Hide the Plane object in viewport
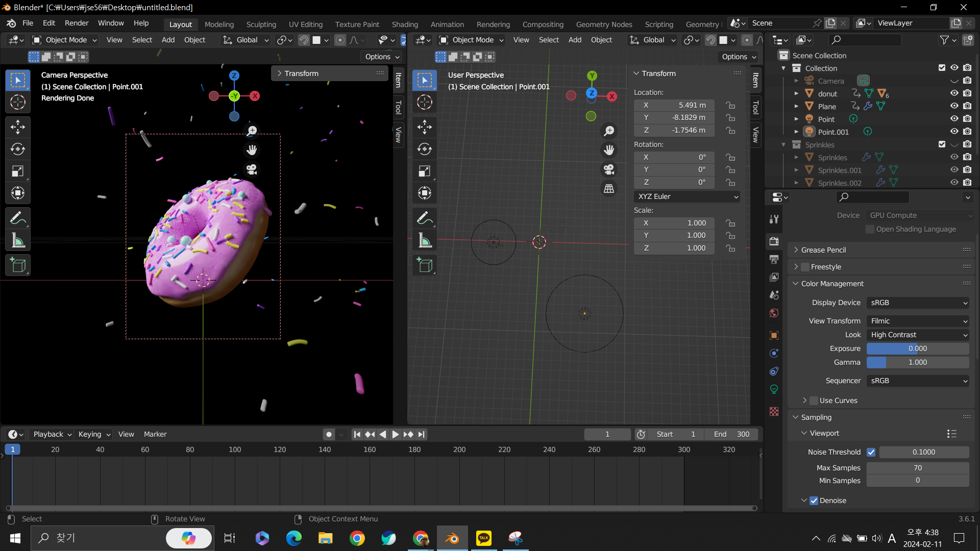Viewport: 980px width, 551px height. 954,106
